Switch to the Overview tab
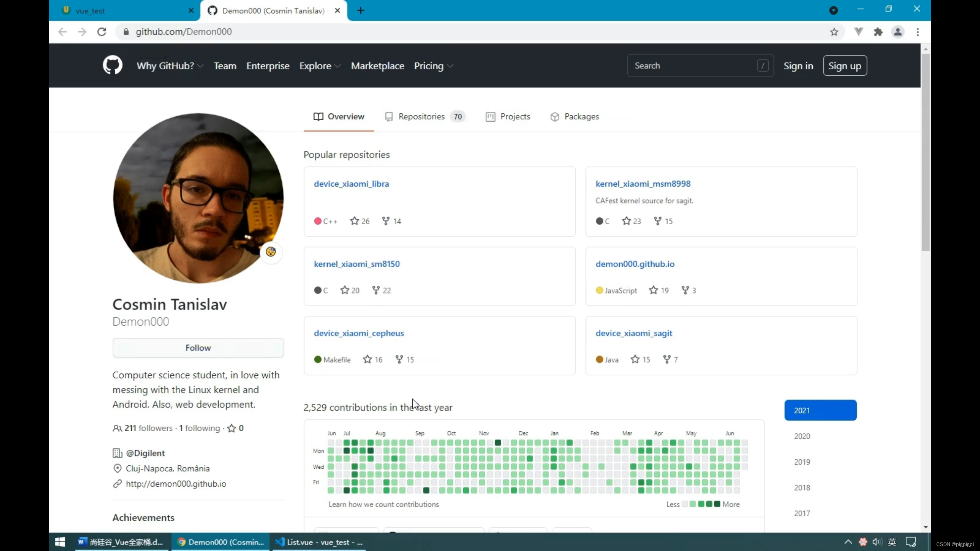This screenshot has height=551, width=980. point(339,117)
